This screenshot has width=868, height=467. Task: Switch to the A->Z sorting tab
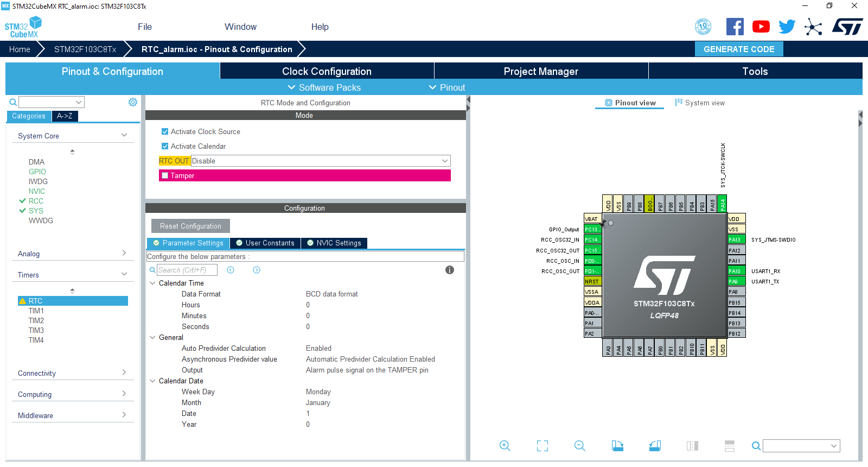click(x=65, y=116)
